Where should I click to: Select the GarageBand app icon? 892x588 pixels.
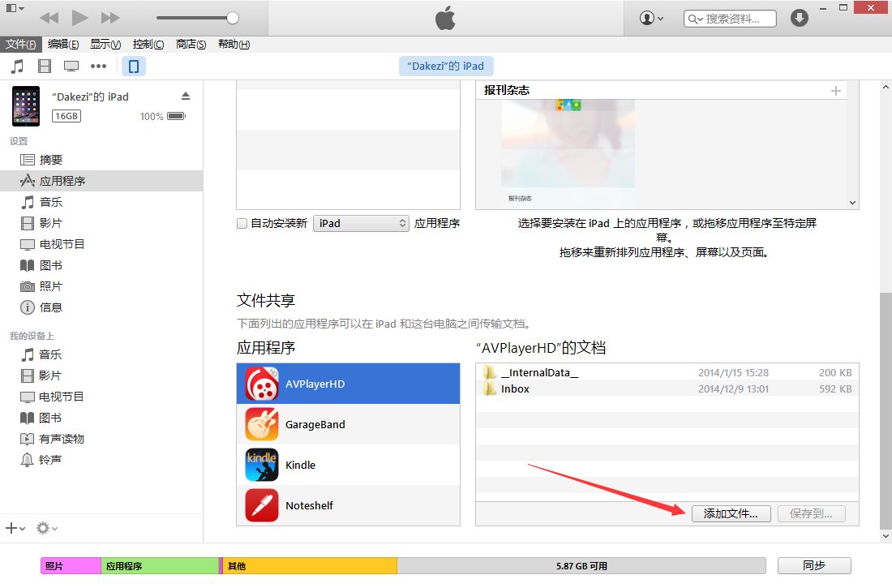(x=262, y=424)
